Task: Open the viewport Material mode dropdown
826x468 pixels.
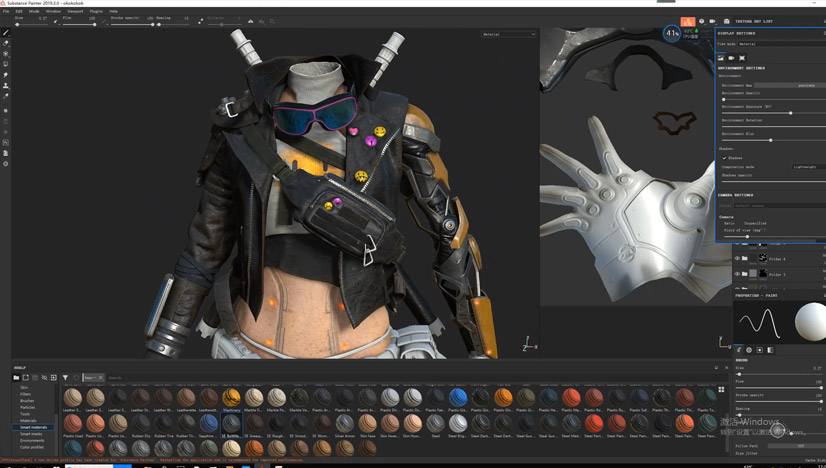Action: 509,34
